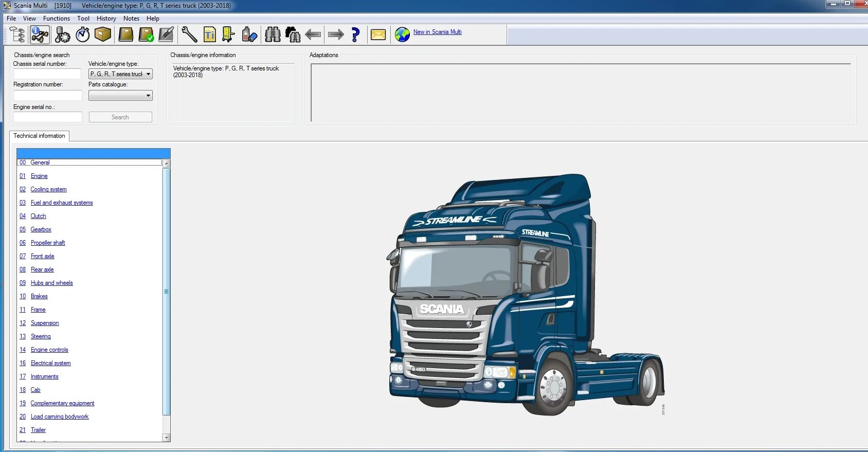Open the Help menu
The image size is (868, 452).
(153, 19)
